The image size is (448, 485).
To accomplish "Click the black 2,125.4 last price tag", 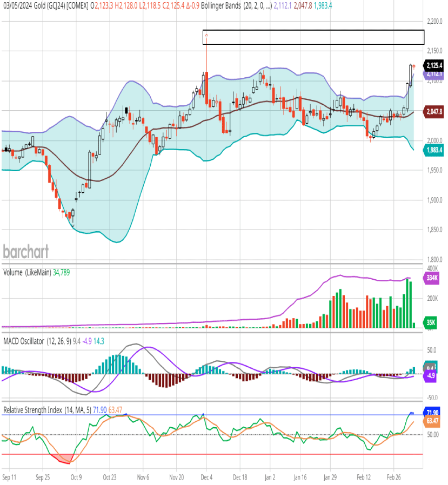I will click(434, 65).
